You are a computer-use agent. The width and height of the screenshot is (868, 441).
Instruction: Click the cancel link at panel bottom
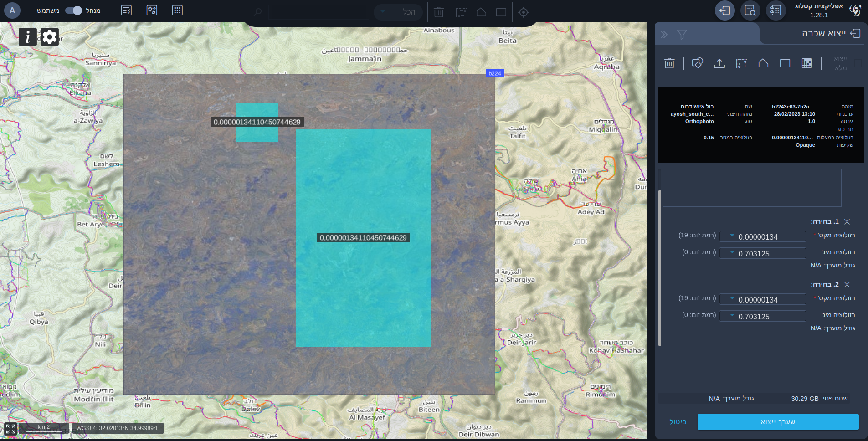(678, 422)
